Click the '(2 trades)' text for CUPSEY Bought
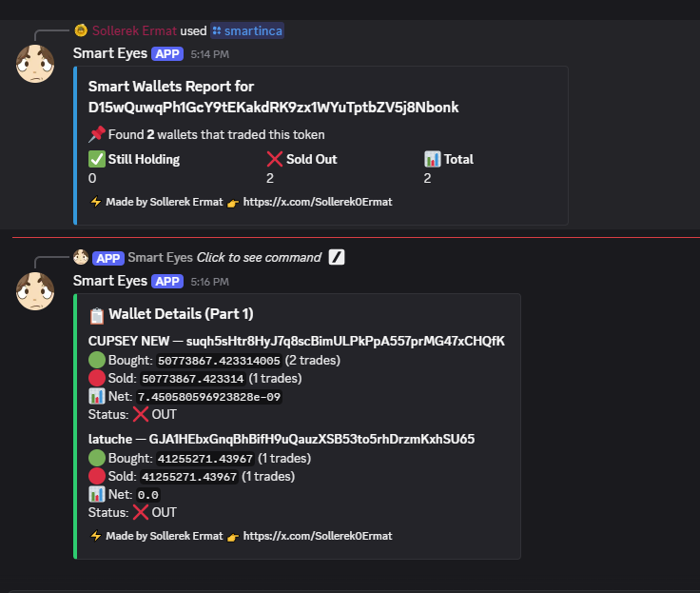Screen dimensions: 700x593 [x=313, y=360]
